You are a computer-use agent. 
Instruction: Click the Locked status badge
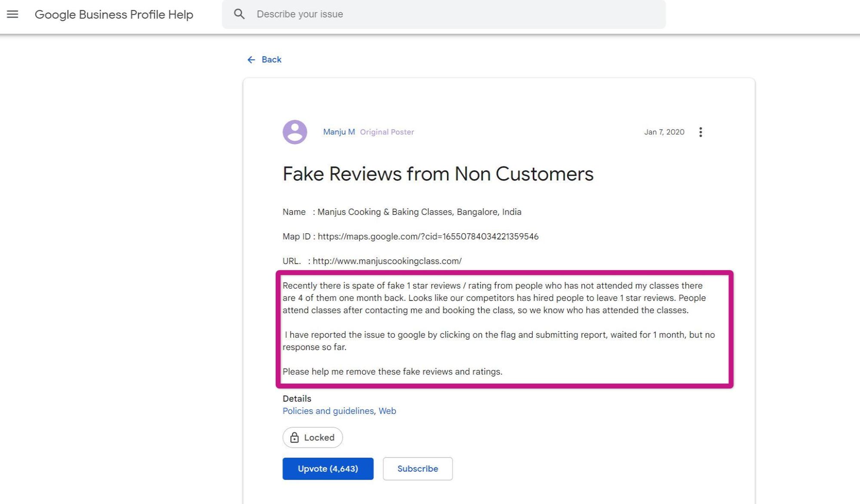pos(313,437)
